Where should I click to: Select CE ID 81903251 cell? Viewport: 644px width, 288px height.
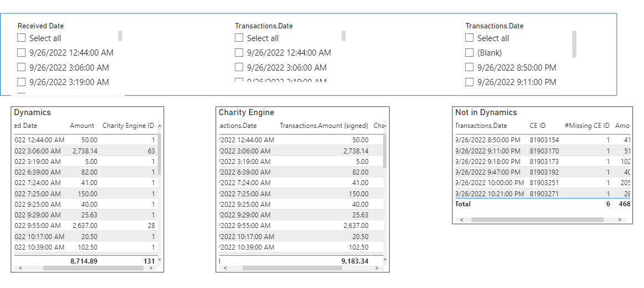point(544,183)
